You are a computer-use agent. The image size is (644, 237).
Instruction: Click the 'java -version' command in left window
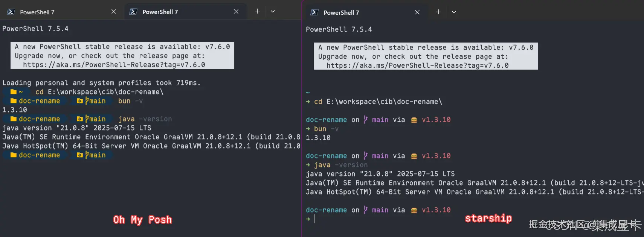(145, 119)
